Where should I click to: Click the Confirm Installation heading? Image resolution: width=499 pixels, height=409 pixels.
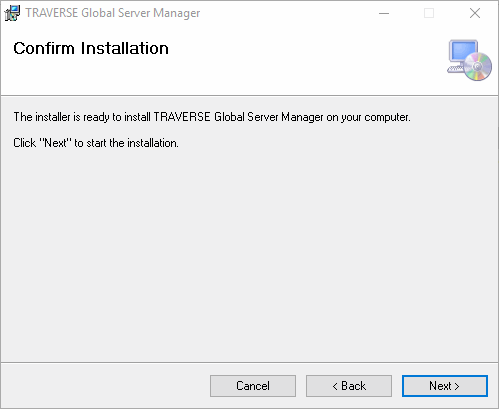pos(91,48)
